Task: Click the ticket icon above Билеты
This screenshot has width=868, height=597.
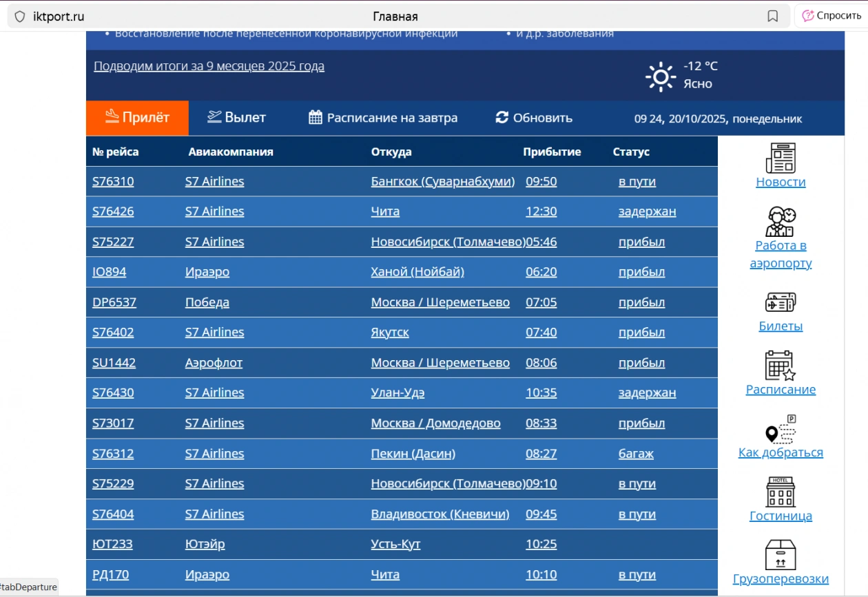Action: pos(781,302)
